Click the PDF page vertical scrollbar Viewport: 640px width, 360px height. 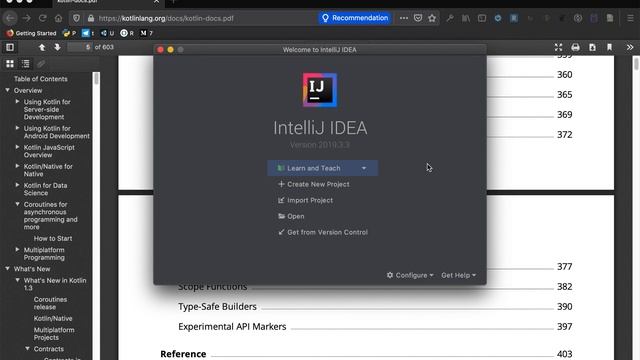[x=636, y=64]
